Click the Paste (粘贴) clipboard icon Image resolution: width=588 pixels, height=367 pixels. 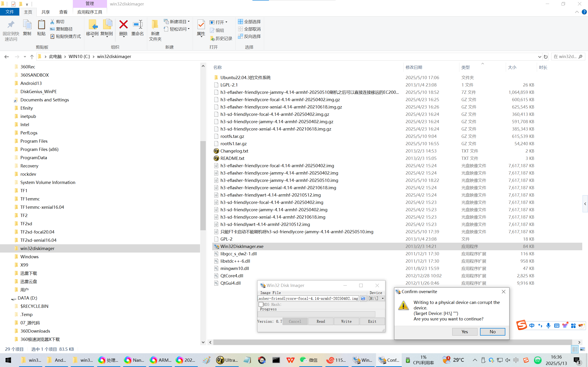pos(41,25)
